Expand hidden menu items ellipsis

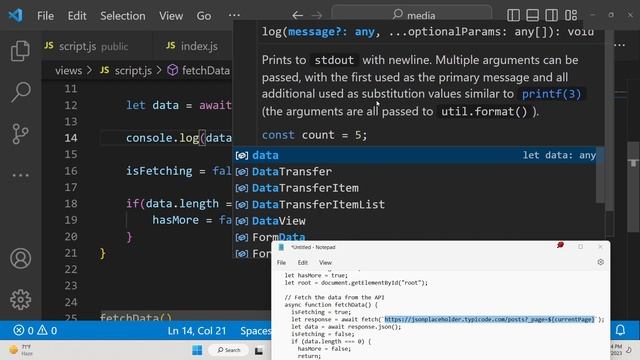click(234, 16)
